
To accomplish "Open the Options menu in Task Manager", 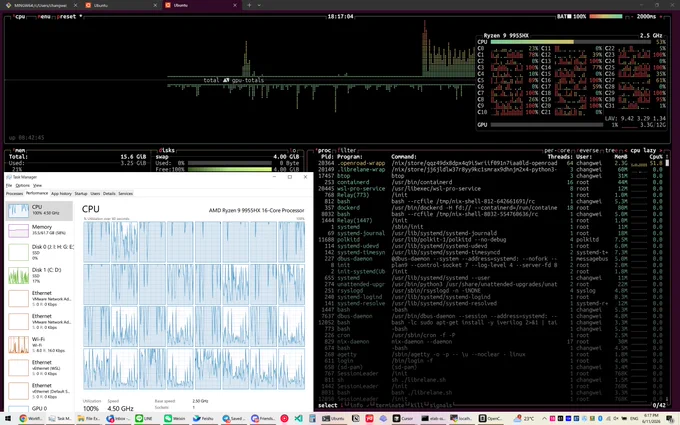I will [23, 185].
